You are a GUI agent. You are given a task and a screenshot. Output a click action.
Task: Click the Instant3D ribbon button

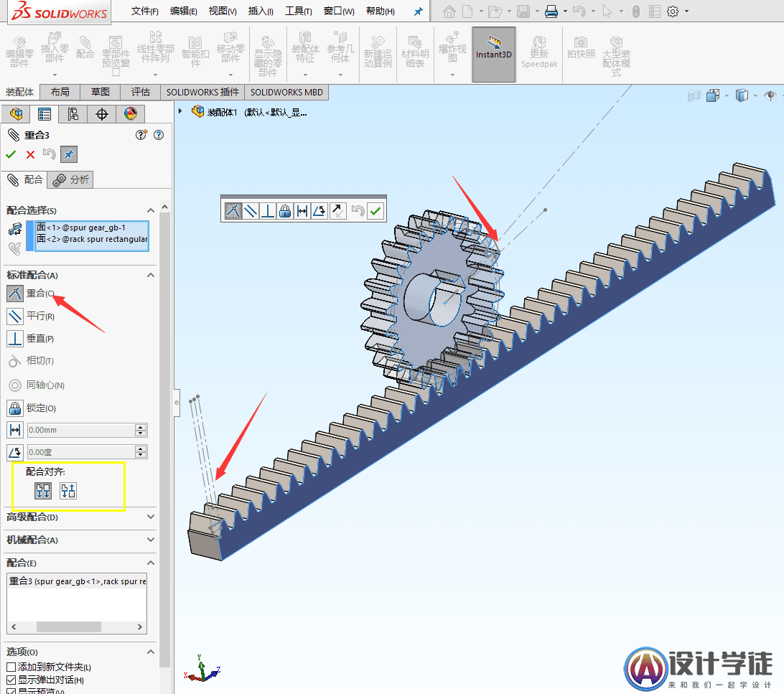493,54
